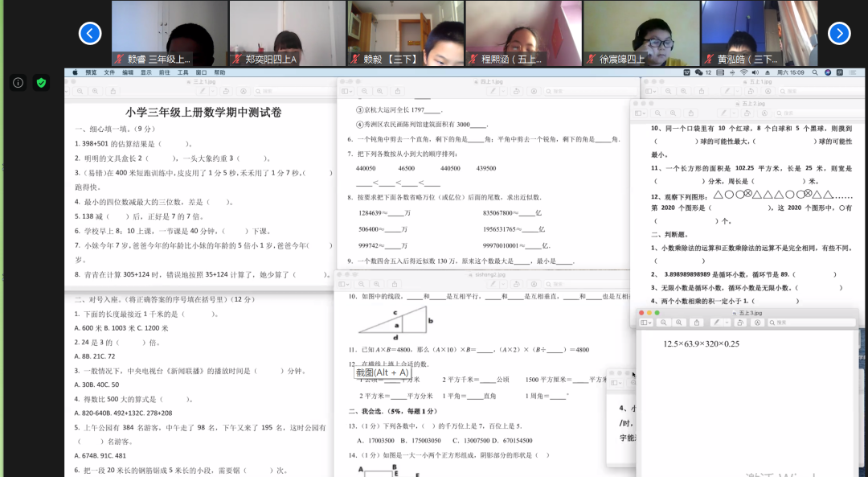
Task: Open the Apple menu
Action: (x=76, y=72)
